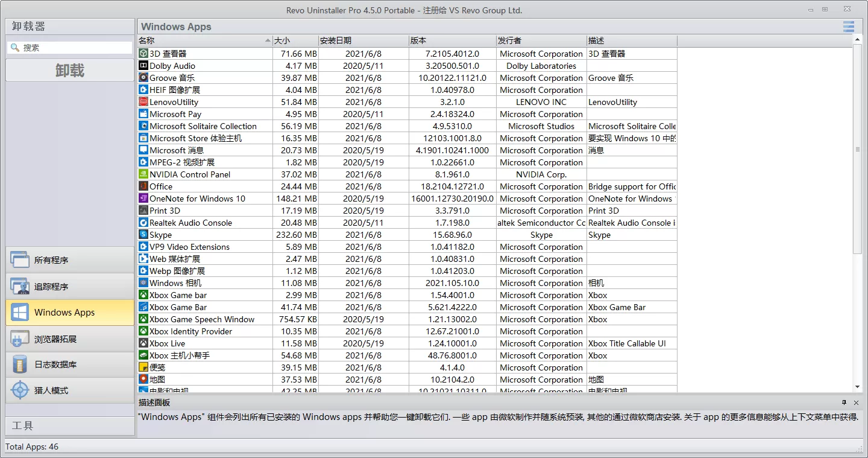This screenshot has height=458, width=868.
Task: Close the 描述面板 description panel
Action: 856,402
